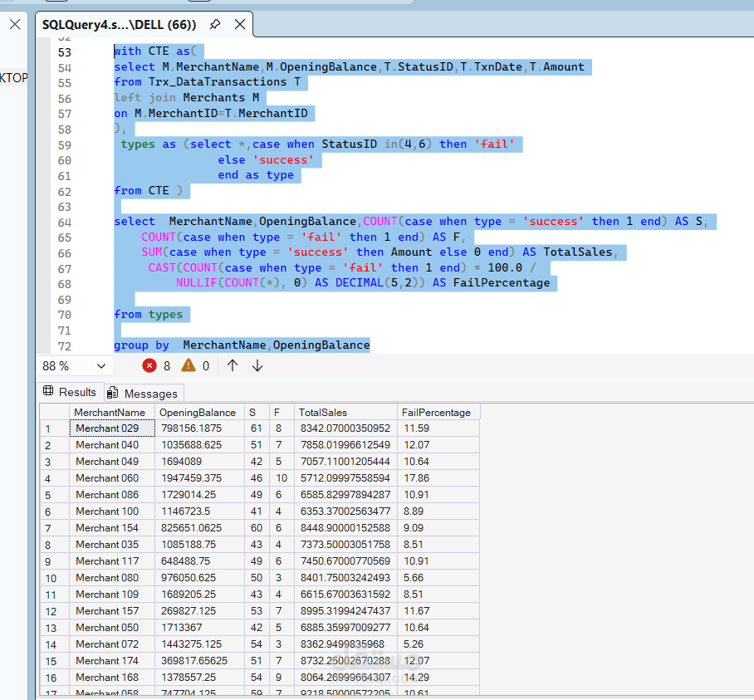Switch to the Messages tab
The width and height of the screenshot is (754, 700).
pos(144,394)
